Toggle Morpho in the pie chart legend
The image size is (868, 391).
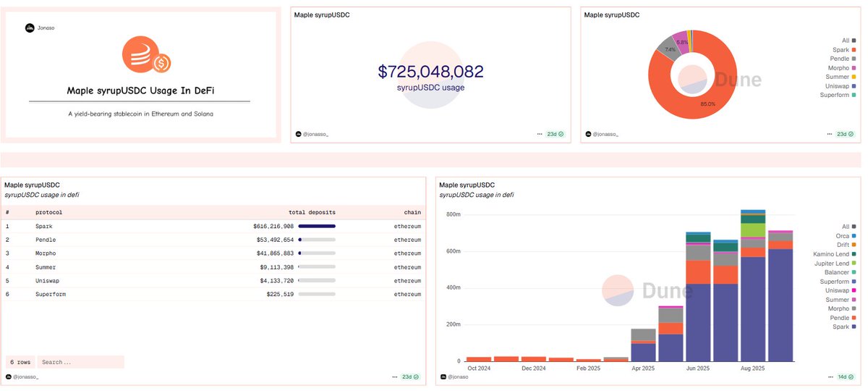842,68
